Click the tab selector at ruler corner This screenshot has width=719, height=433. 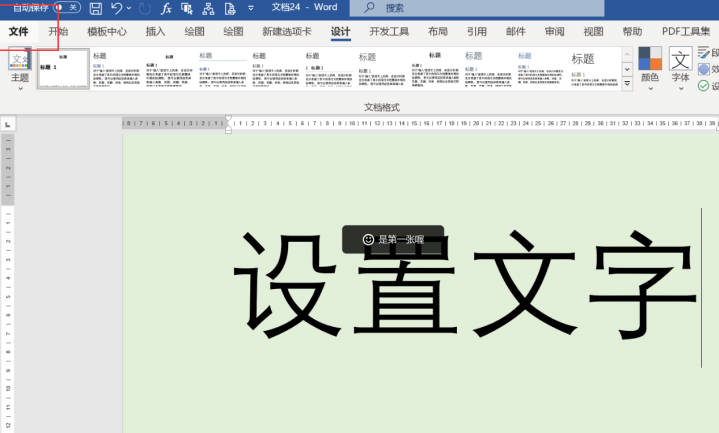coord(8,124)
